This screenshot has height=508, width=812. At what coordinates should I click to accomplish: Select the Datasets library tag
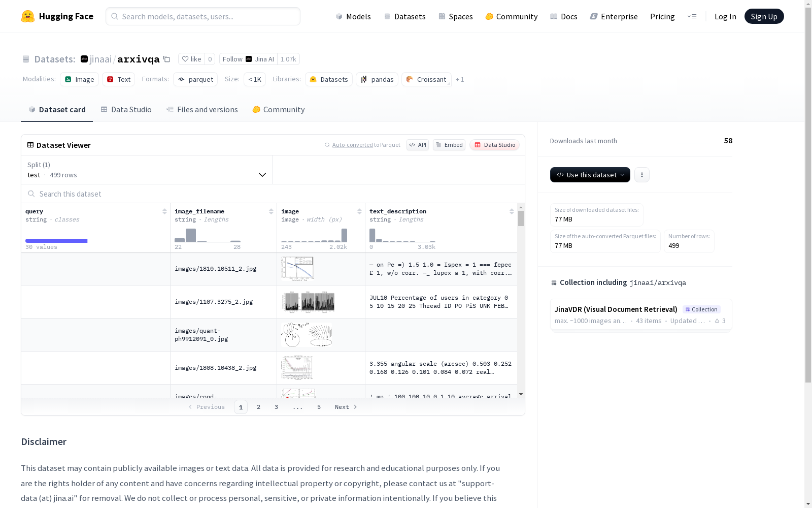tap(329, 79)
